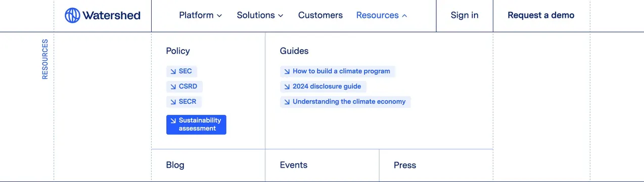Image resolution: width=644 pixels, height=182 pixels.
Task: Open the Sustainability assessment link
Action: (x=196, y=124)
